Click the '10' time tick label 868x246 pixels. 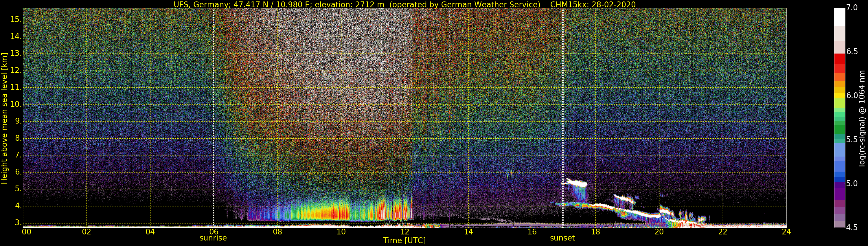tap(341, 232)
